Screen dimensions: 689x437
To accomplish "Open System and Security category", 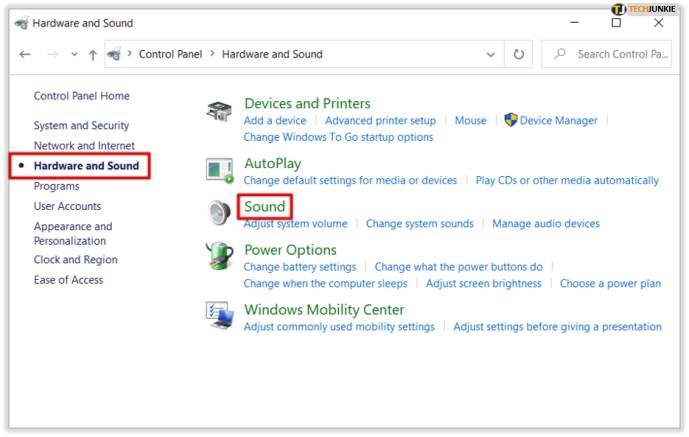I will pyautogui.click(x=81, y=126).
